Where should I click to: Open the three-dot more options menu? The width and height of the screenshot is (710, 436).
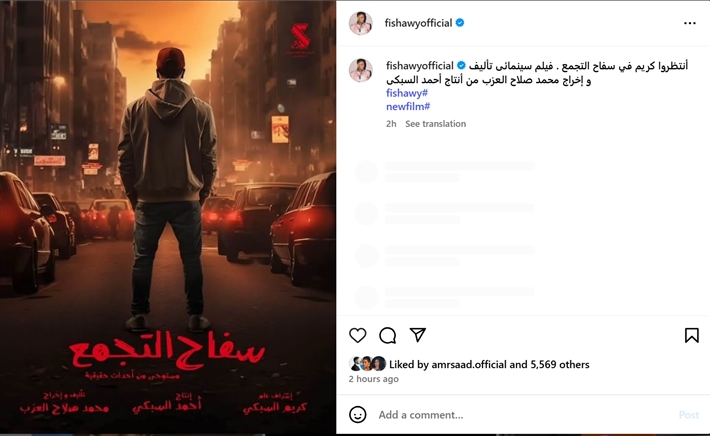click(690, 23)
